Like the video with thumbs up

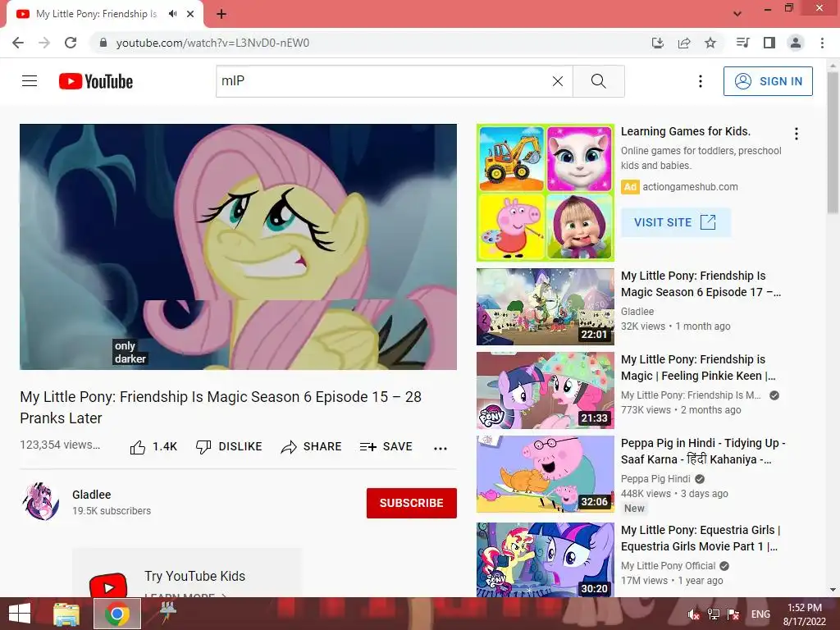153,447
